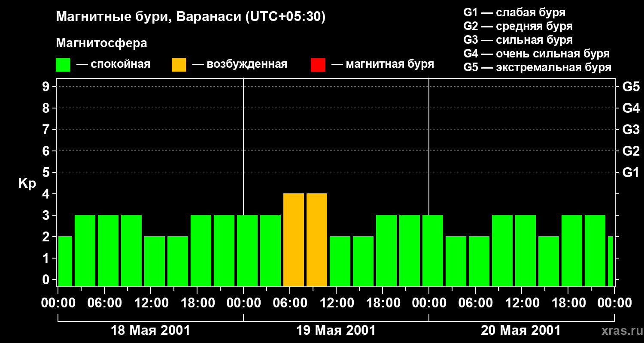Click the G5 label on the right axis

click(631, 87)
